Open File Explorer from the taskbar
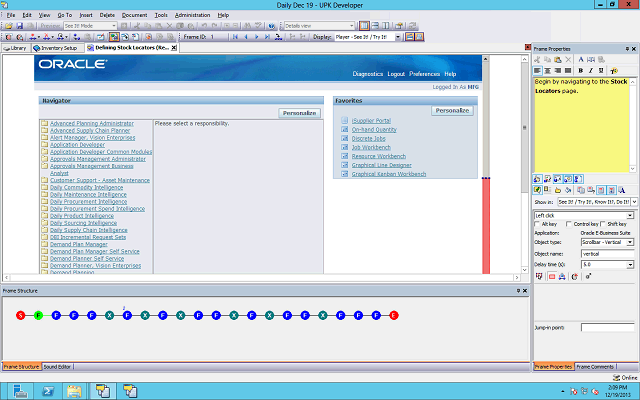Screen dimensions: 640x400 coord(74,391)
